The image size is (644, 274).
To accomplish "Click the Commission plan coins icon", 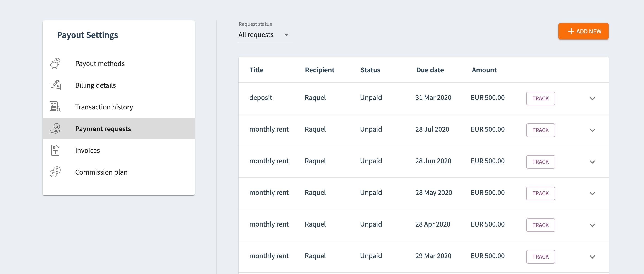I will click(55, 172).
